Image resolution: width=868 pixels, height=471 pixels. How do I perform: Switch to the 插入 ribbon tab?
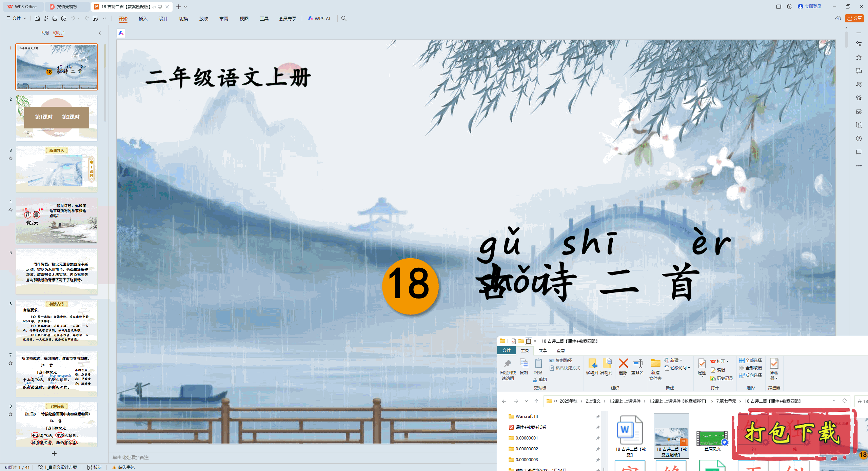pyautogui.click(x=143, y=19)
